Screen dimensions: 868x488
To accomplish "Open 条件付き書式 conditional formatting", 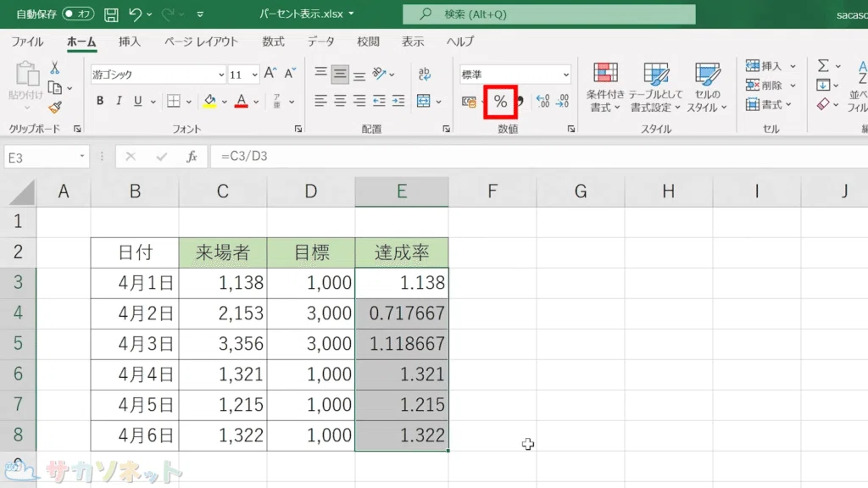I will tap(605, 87).
